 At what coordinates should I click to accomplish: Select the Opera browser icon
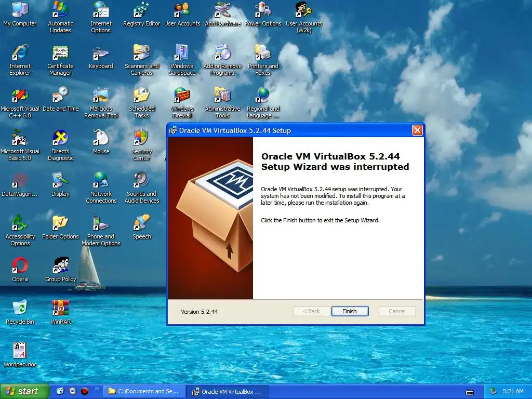(20, 270)
